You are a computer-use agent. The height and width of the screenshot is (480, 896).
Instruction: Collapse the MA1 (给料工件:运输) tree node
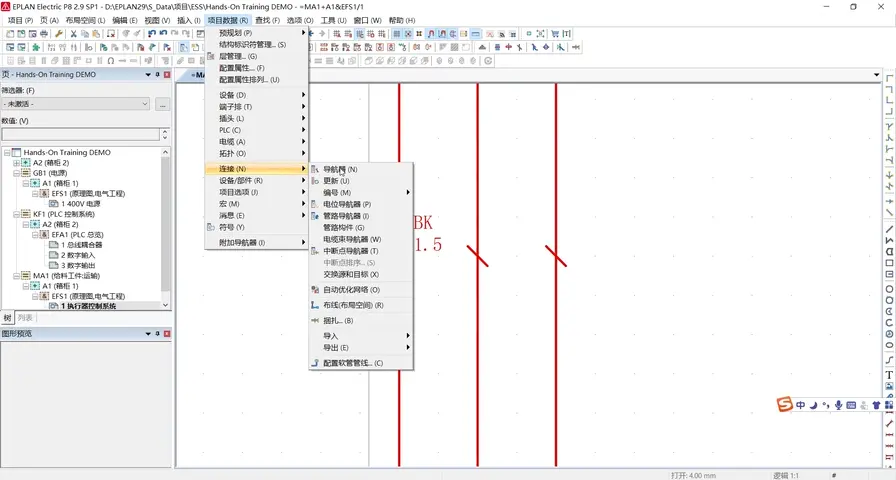(16, 275)
